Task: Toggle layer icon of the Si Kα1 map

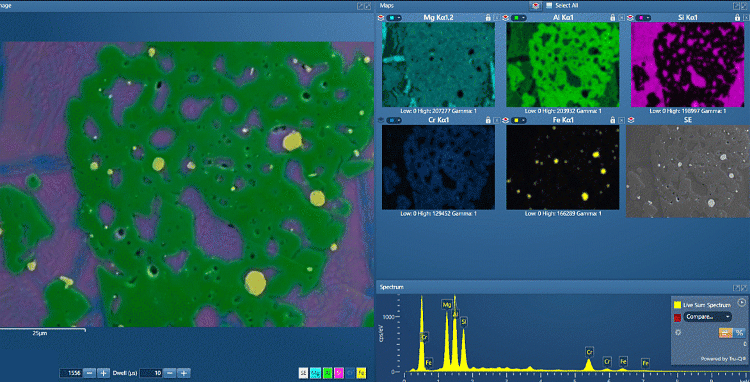Action: click(629, 17)
